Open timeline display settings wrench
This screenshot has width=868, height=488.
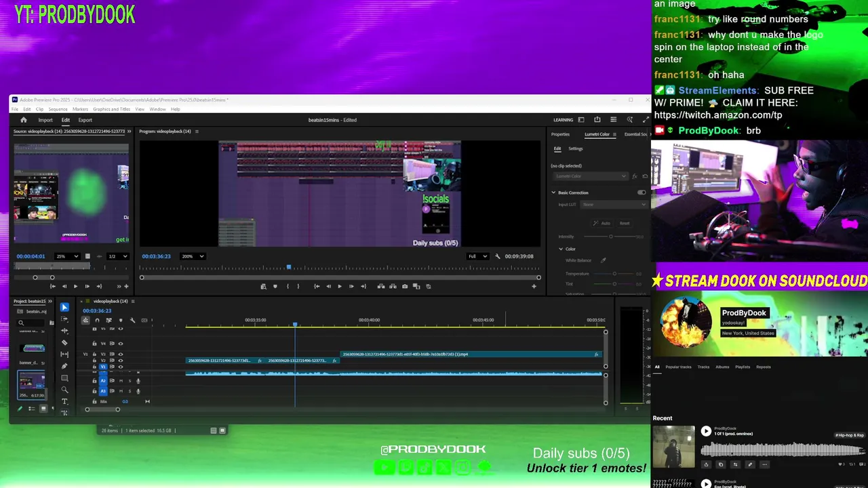pyautogui.click(x=132, y=320)
